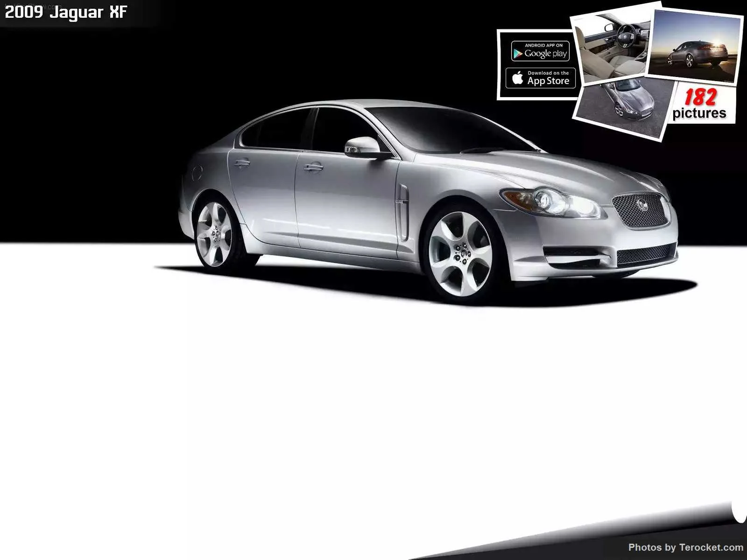Open the Google Play Android app badge
The width and height of the screenshot is (747, 560).
[540, 51]
